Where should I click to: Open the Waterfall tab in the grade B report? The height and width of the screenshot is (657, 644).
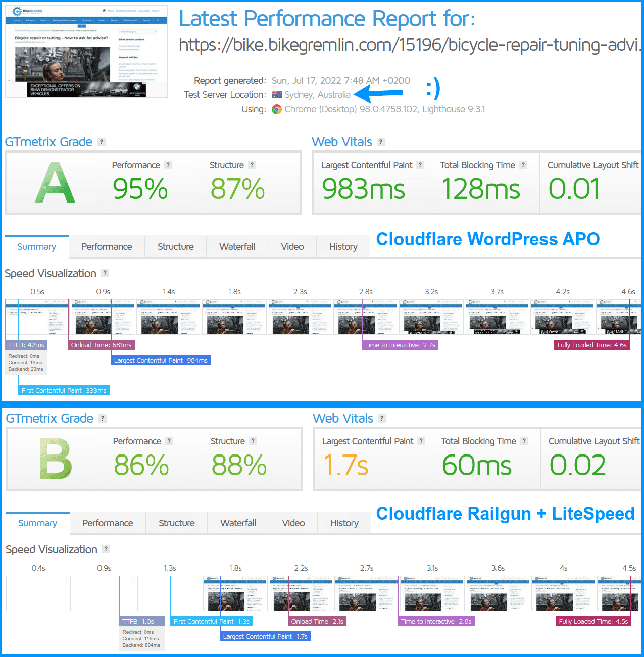(x=238, y=523)
